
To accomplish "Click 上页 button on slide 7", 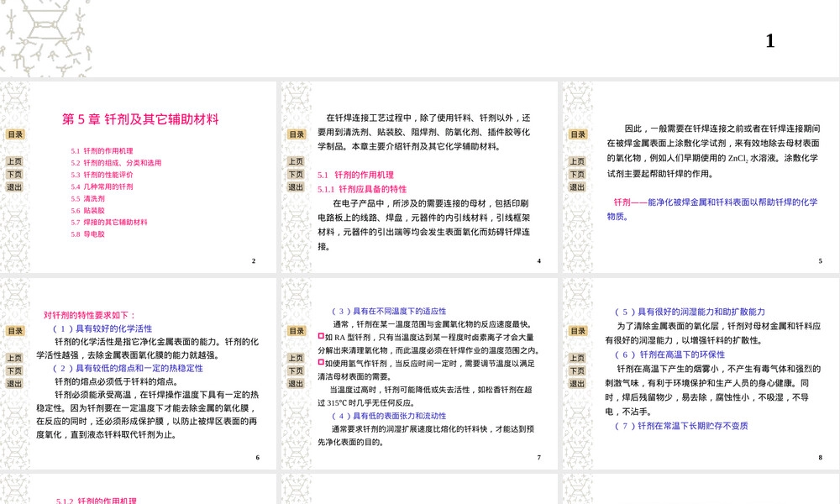I will 296,358.
